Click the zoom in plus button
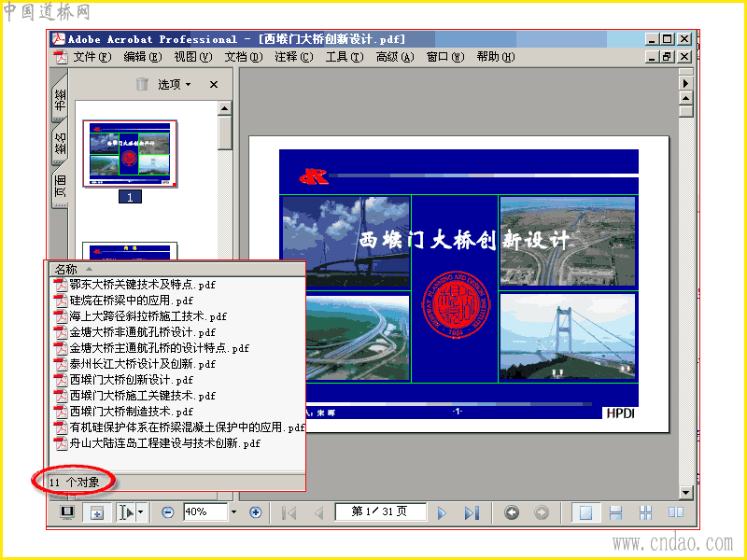 click(255, 512)
